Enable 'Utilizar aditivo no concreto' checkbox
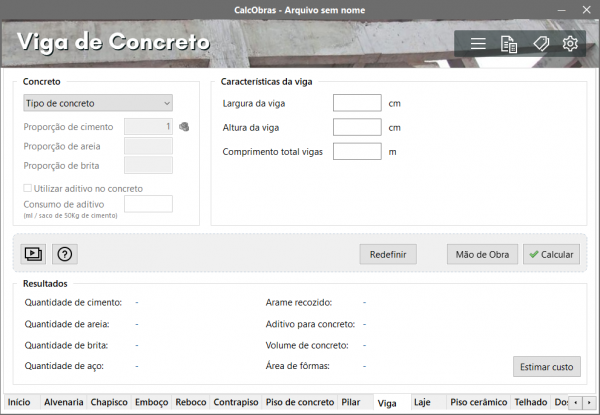Image resolution: width=600 pixels, height=415 pixels. pos(28,188)
